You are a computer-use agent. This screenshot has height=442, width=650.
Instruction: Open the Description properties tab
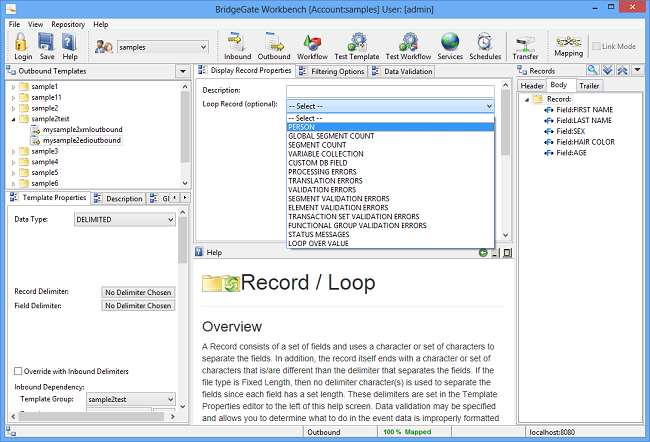pos(119,199)
